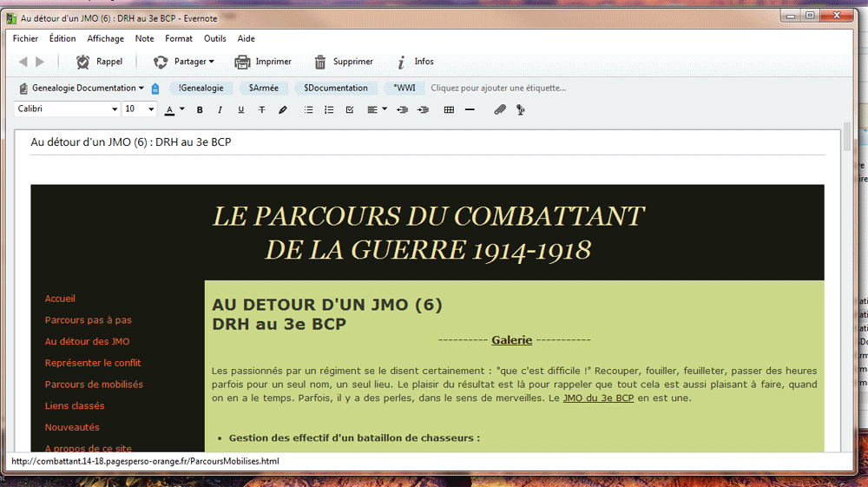Click the add-tag field 'Cliquez pour ajouter une étiquette'

(498, 88)
